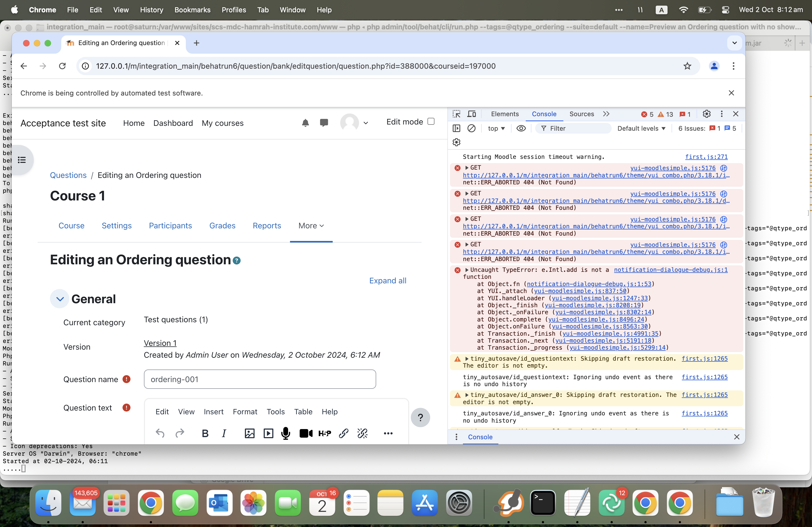This screenshot has width=812, height=527.
Task: Open the More course navigation dropdown
Action: pos(311,226)
